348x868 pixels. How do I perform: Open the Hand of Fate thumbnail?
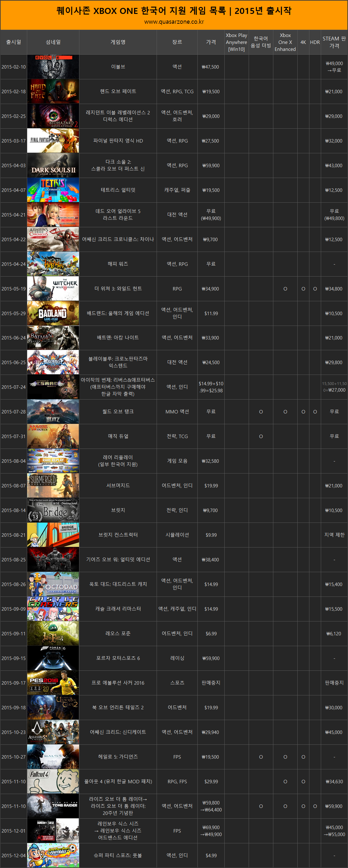pyautogui.click(x=53, y=91)
